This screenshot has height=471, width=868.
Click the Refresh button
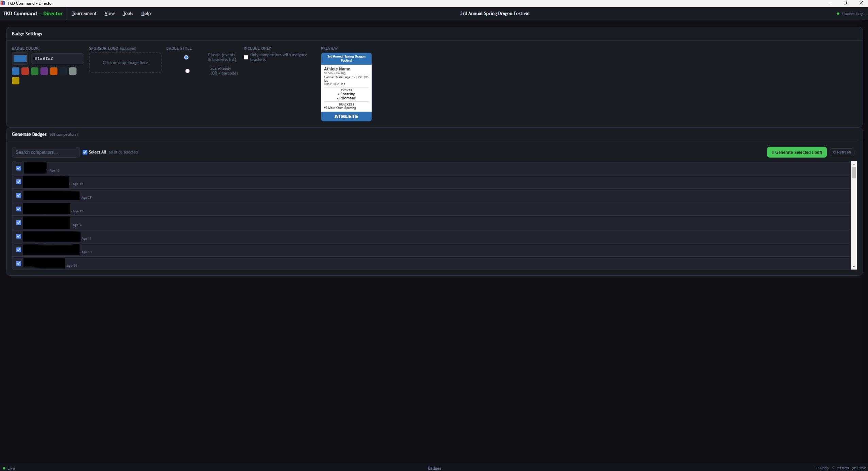tap(842, 152)
